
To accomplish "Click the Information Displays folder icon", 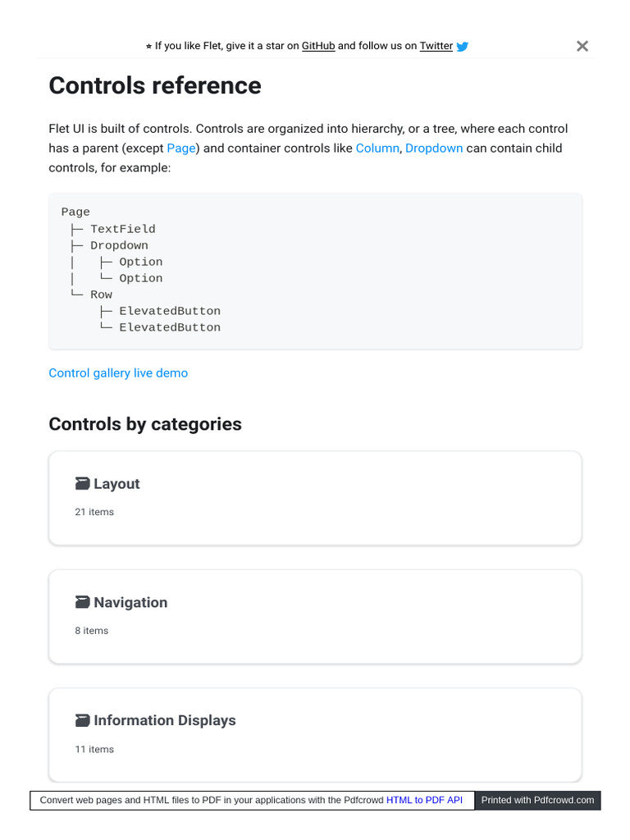I will pyautogui.click(x=82, y=720).
